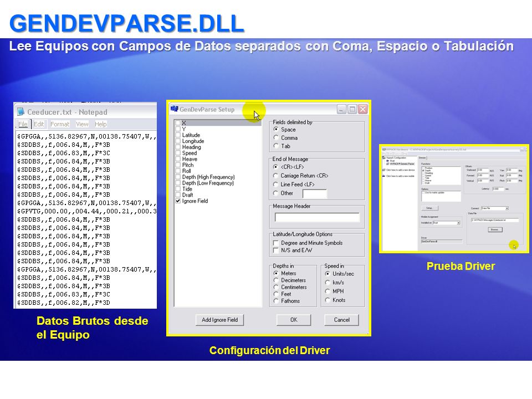Choose <CR><LF> end of message

pos(276,167)
